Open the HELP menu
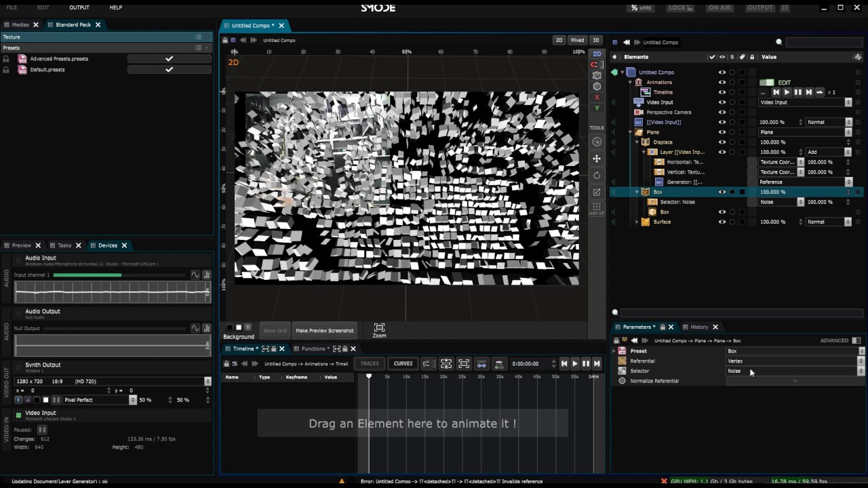This screenshot has width=868, height=488. click(x=116, y=7)
